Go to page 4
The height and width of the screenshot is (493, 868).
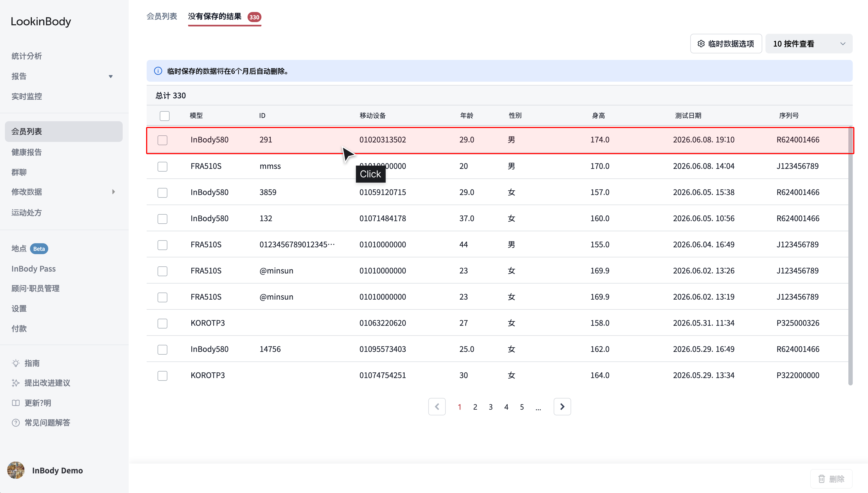(x=506, y=407)
